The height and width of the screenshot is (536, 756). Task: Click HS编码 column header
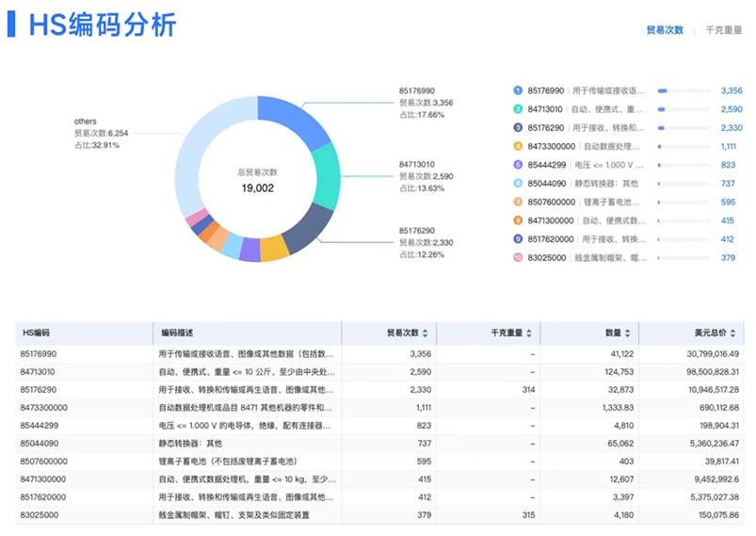(36, 333)
